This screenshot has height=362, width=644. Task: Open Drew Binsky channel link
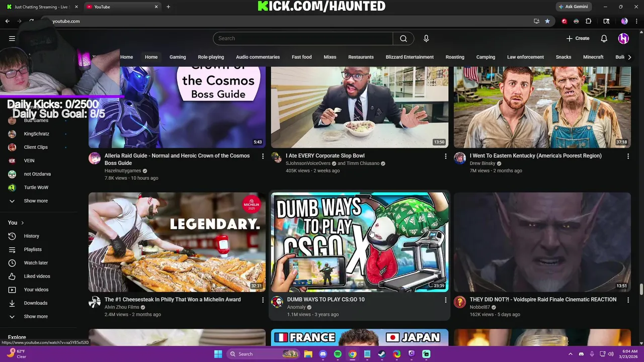pyautogui.click(x=482, y=163)
